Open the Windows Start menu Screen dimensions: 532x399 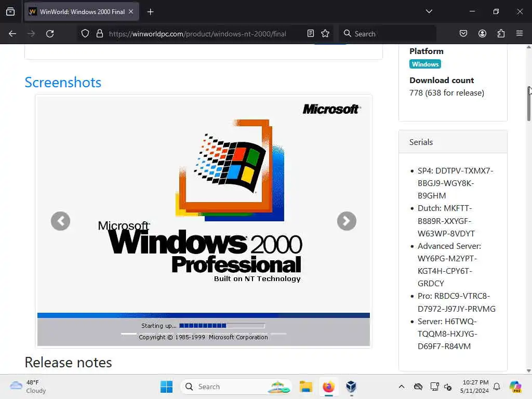click(x=166, y=387)
